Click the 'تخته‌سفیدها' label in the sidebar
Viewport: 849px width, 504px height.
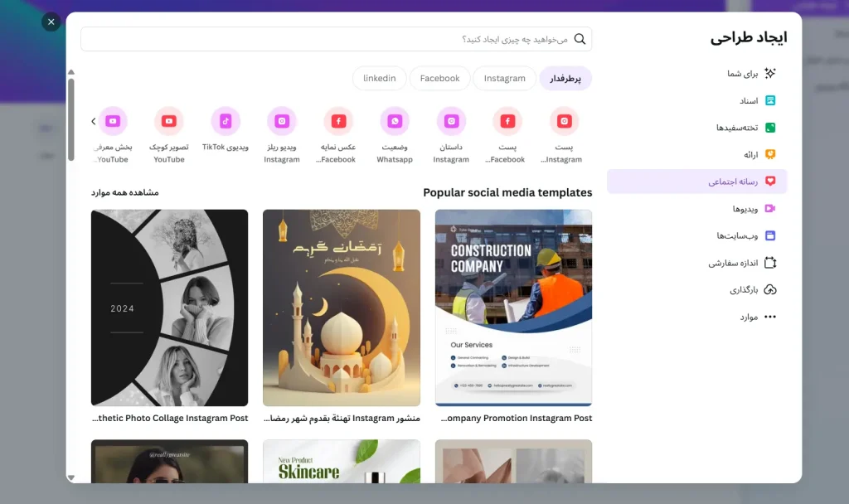coord(737,128)
